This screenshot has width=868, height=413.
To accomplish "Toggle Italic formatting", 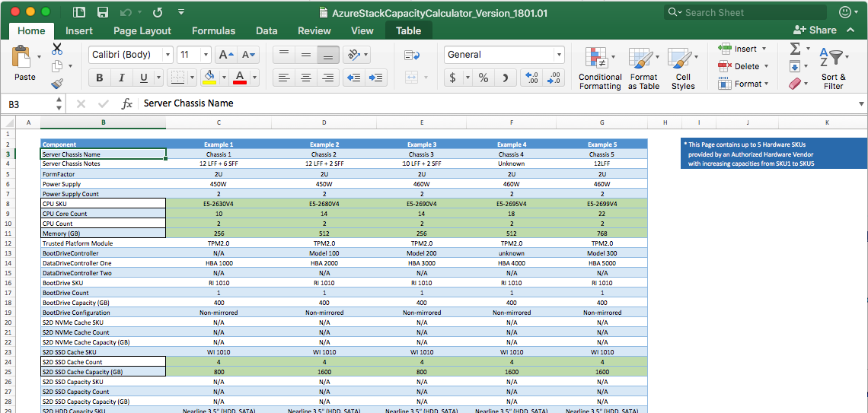I will click(x=122, y=78).
